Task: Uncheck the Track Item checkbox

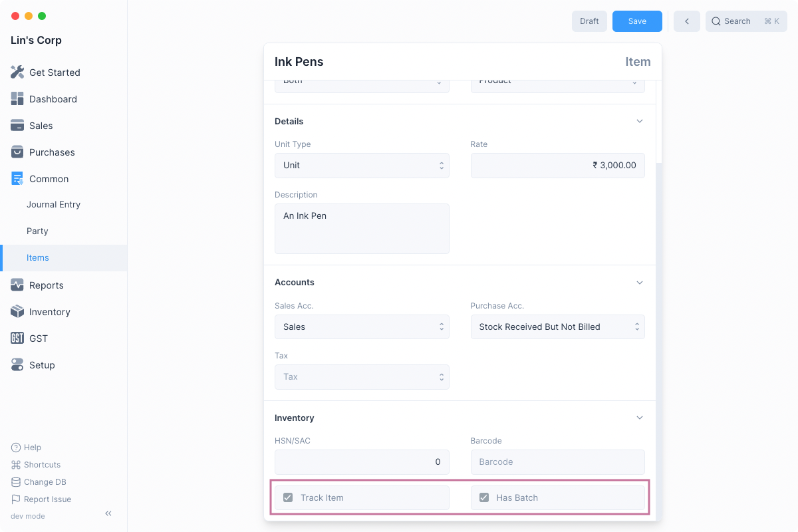Action: [288, 497]
